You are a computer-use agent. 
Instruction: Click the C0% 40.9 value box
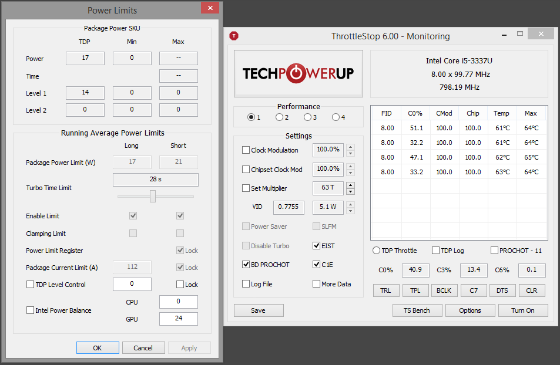tap(415, 270)
